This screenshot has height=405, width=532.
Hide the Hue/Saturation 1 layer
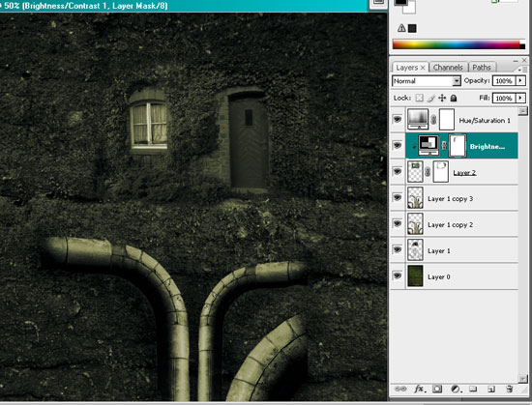(398, 119)
